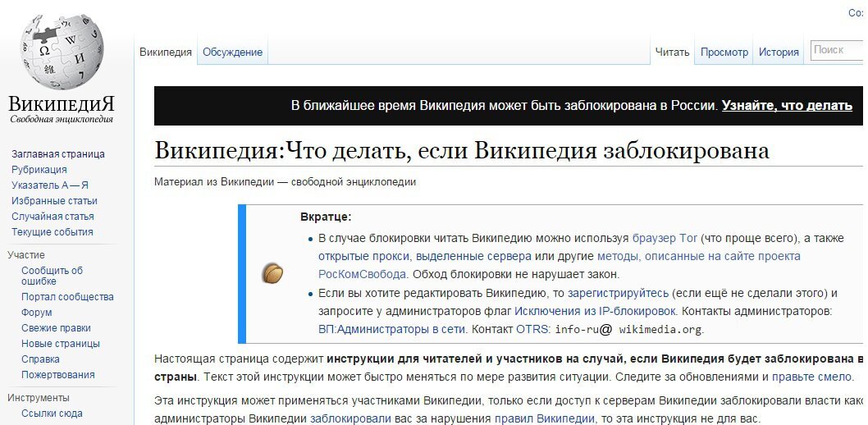868x425 pixels.
Task: Focus the Поиск search field
Action: [x=838, y=50]
